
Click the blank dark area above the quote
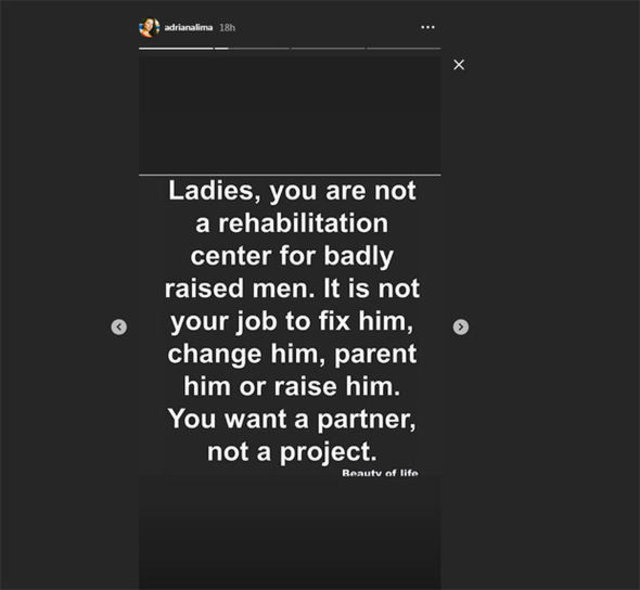pos(290,115)
